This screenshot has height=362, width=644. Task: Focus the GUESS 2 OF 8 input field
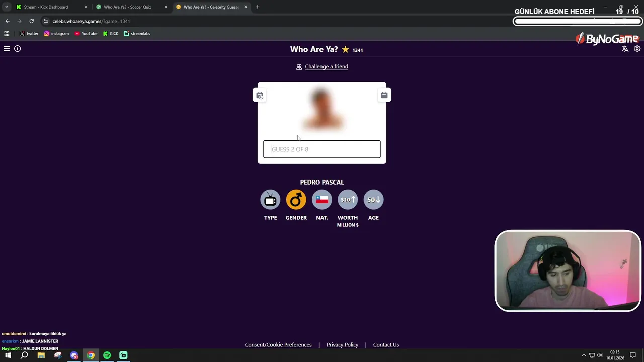322,149
